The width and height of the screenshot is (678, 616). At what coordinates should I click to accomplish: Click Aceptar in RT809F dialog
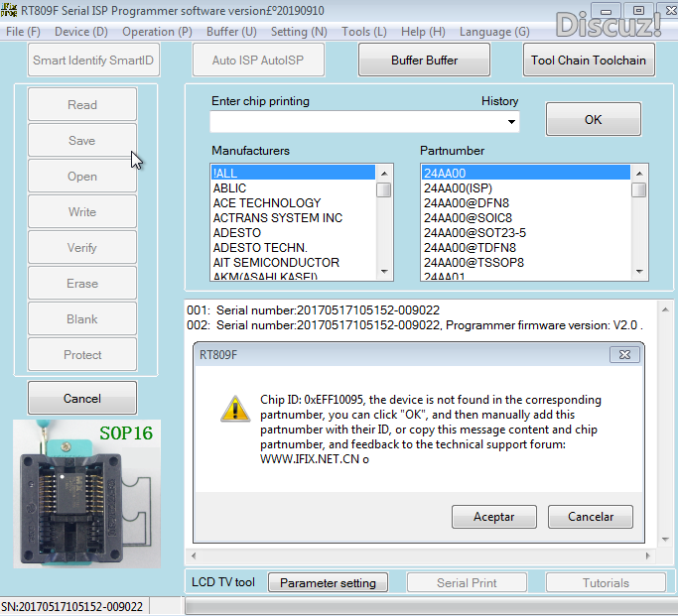(493, 517)
